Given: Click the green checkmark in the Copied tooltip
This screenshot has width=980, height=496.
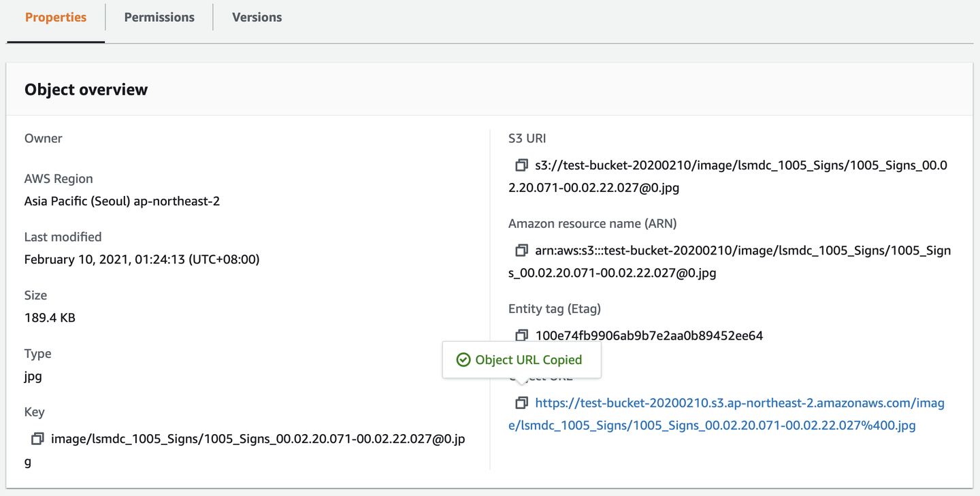Looking at the screenshot, I should (463, 360).
